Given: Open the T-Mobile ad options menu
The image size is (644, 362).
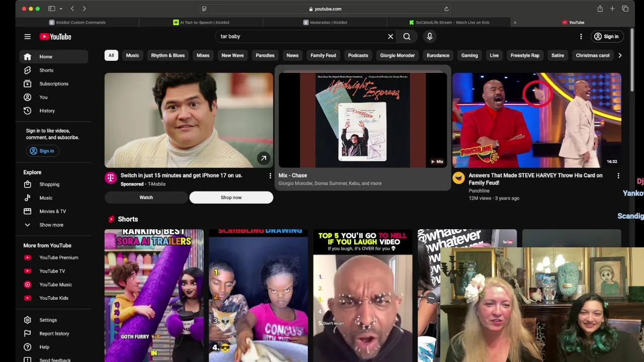Looking at the screenshot, I should pyautogui.click(x=270, y=175).
